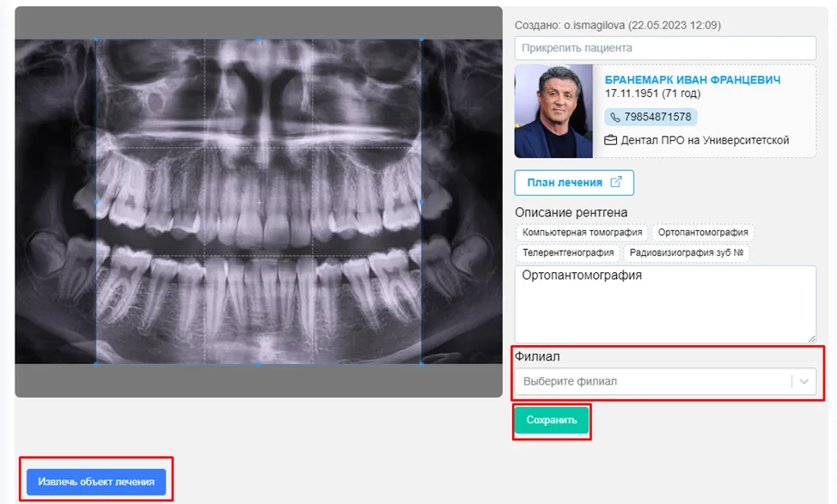Open patient БРАНЕМАРК ИВАН ФРАНЦЕВИЧ name link
Image resolution: width=837 pixels, height=504 pixels.
tap(693, 80)
